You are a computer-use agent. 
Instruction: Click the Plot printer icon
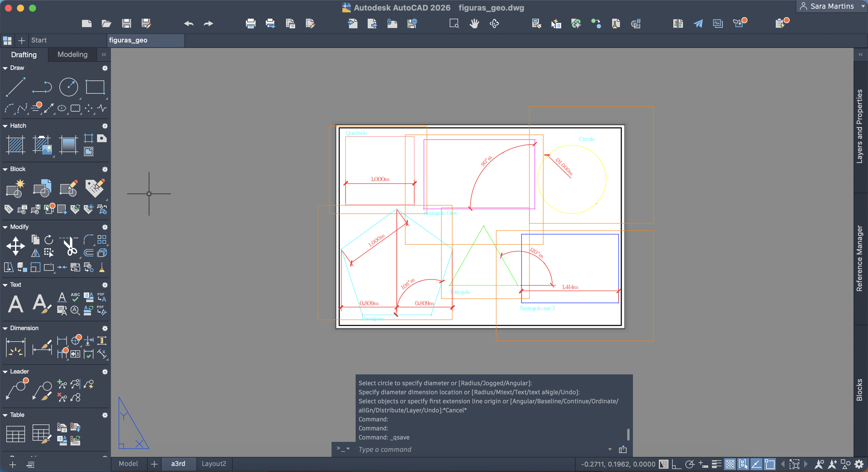(250, 23)
